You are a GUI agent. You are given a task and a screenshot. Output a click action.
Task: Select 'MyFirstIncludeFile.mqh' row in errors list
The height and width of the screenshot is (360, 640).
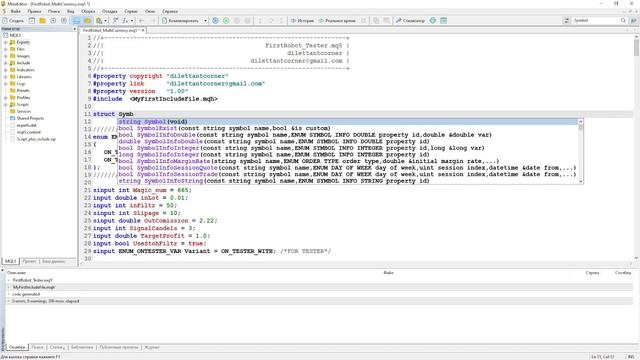coord(320,287)
